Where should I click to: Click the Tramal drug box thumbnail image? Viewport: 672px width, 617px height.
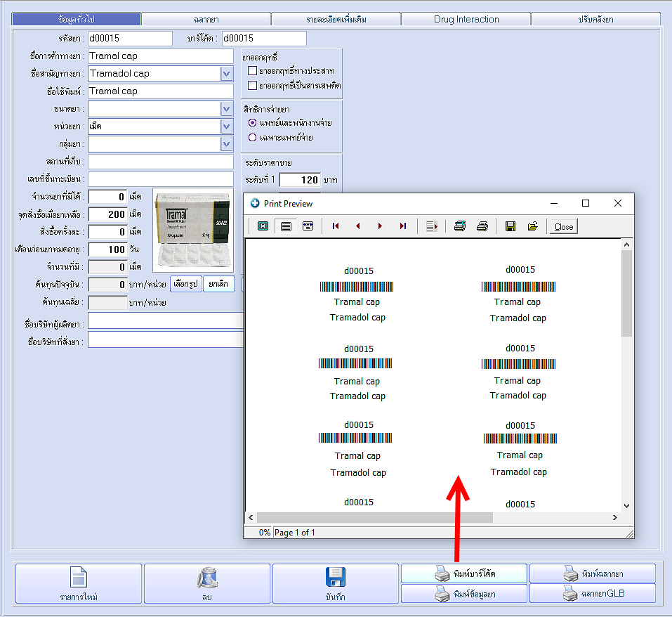(193, 230)
